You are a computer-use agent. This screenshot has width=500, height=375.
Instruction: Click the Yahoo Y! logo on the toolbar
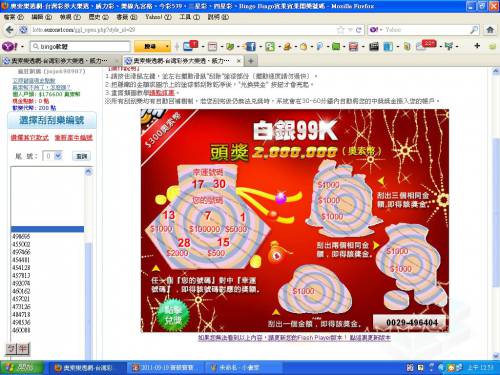pyautogui.click(x=10, y=46)
